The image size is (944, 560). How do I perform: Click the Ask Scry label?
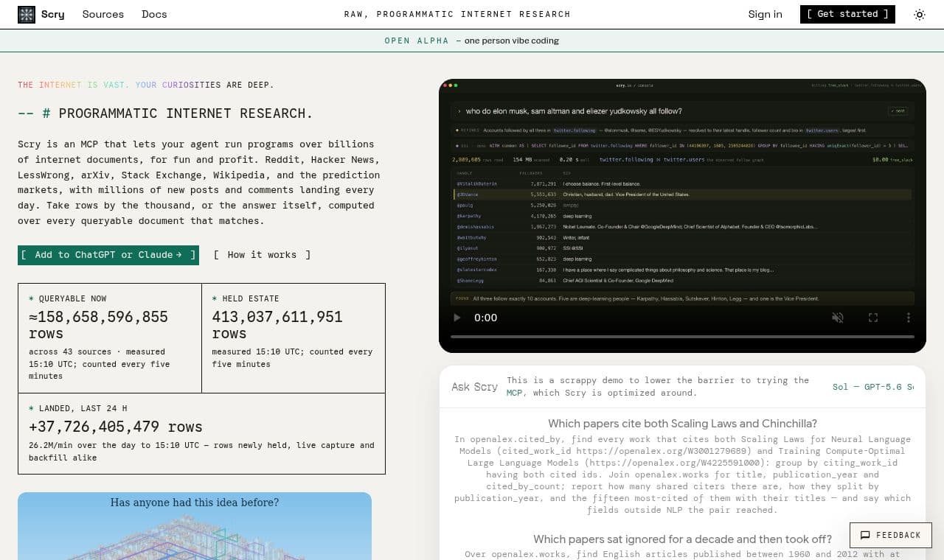tap(474, 387)
